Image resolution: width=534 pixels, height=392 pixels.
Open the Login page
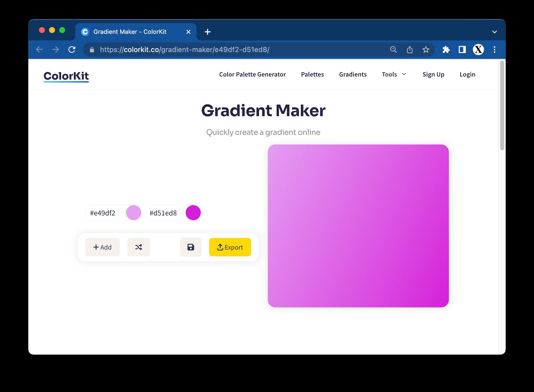(467, 75)
